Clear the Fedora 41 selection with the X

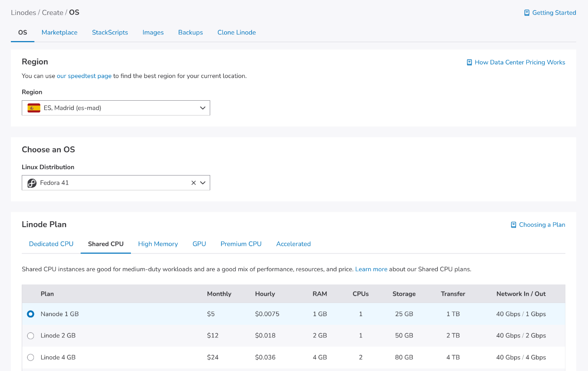click(193, 183)
